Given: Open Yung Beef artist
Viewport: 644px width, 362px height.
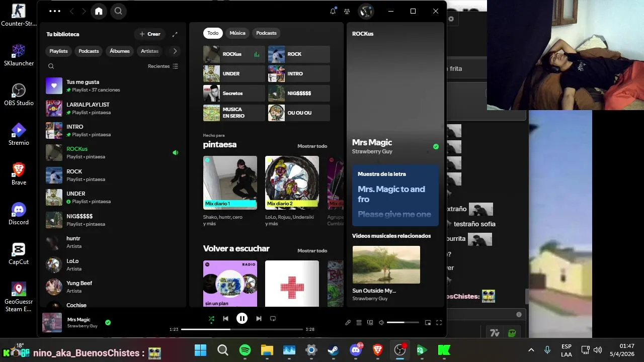Looking at the screenshot, I should click(112, 287).
